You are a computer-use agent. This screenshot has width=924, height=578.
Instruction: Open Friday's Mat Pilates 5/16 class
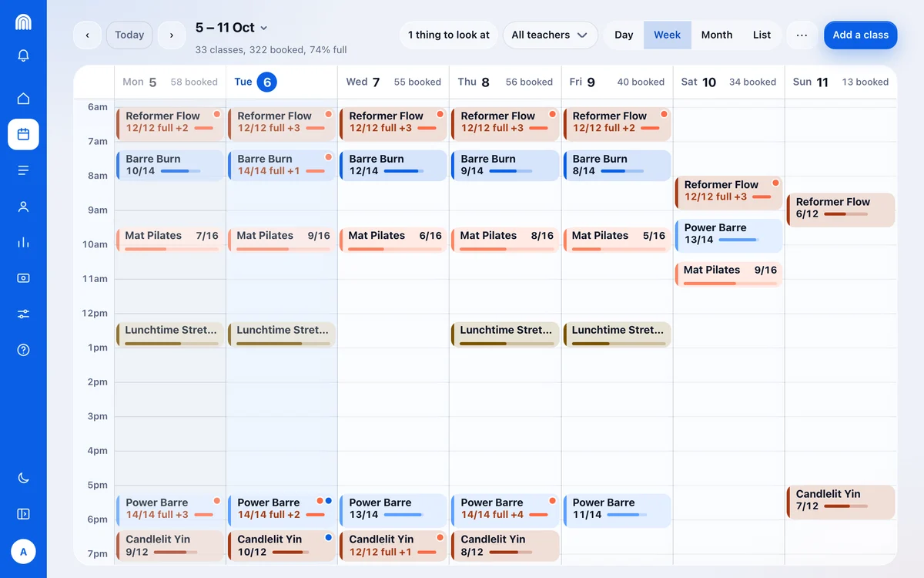[617, 240]
